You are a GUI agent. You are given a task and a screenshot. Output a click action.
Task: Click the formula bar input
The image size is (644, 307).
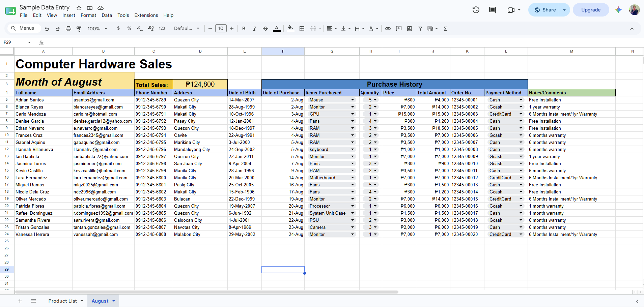343,42
